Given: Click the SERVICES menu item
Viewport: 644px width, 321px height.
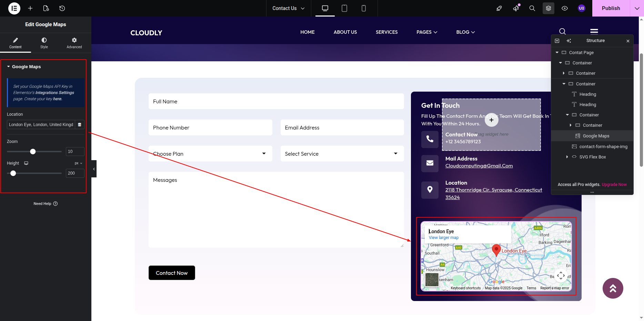Looking at the screenshot, I should (x=386, y=32).
